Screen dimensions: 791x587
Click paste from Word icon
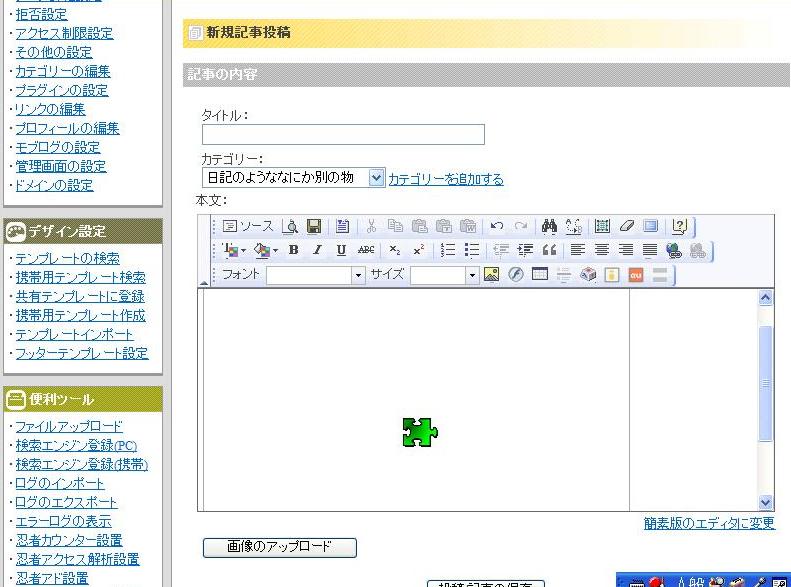(x=468, y=226)
